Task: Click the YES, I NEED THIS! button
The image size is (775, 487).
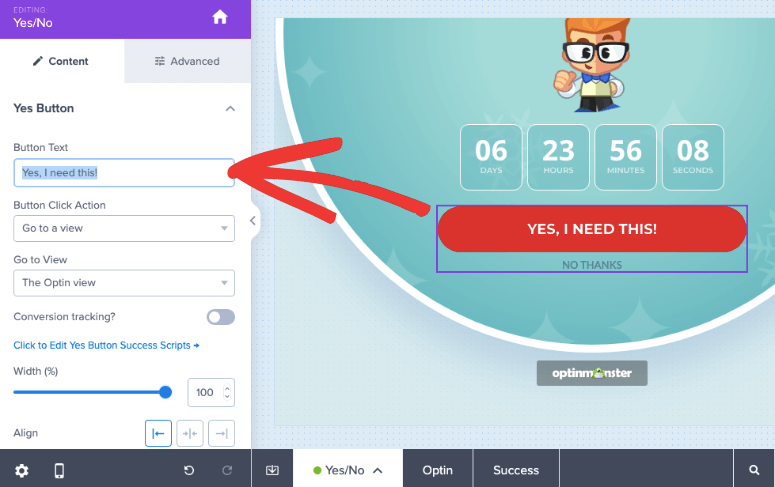Action: click(592, 229)
